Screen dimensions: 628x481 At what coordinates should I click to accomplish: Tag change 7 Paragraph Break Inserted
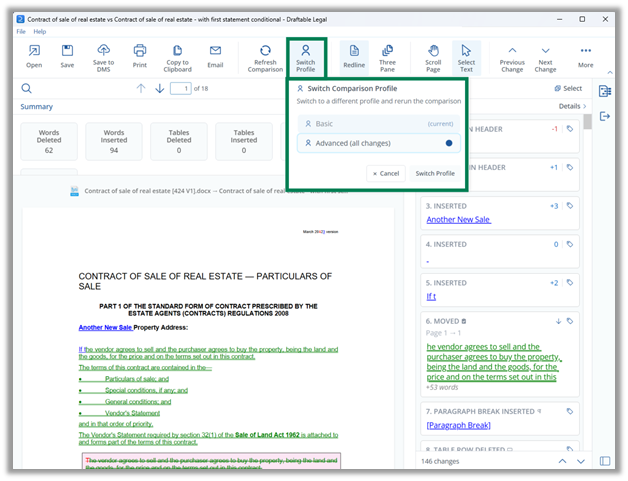[570, 411]
